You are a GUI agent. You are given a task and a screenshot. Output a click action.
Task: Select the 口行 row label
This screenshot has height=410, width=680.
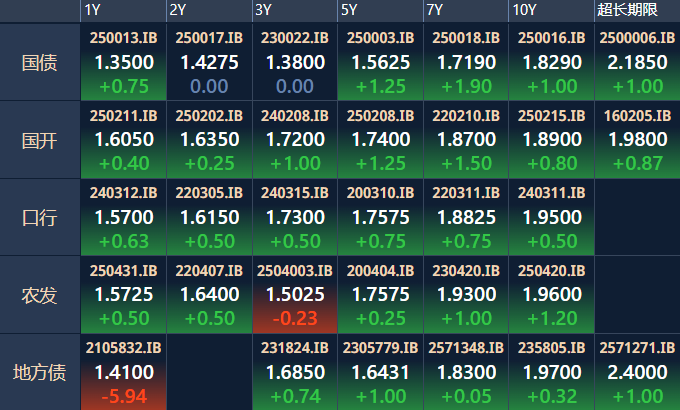pos(40,217)
